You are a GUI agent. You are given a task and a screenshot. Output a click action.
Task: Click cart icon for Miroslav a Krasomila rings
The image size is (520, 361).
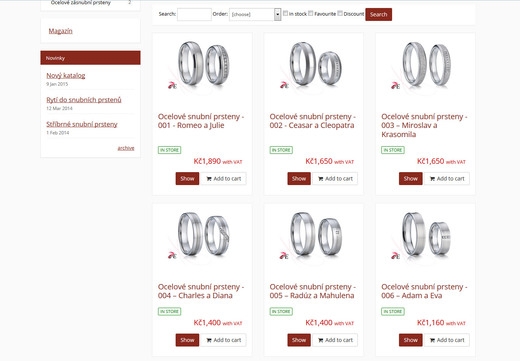432,179
